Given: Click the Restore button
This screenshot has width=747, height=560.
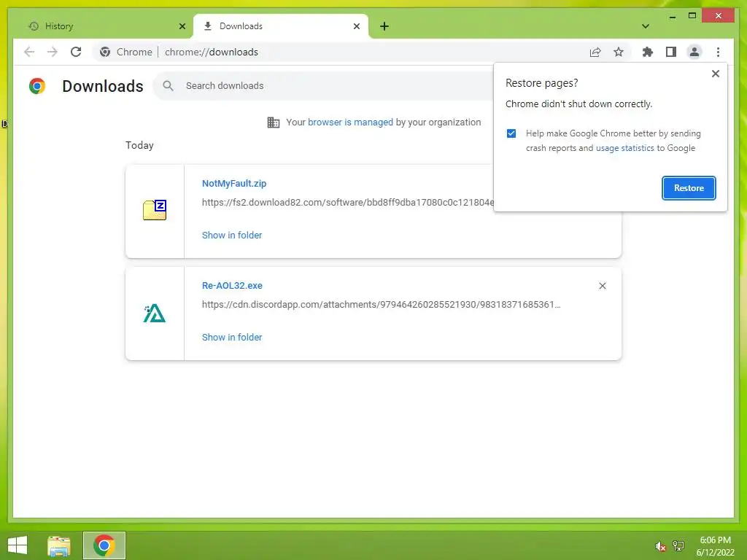Looking at the screenshot, I should pyautogui.click(x=689, y=188).
